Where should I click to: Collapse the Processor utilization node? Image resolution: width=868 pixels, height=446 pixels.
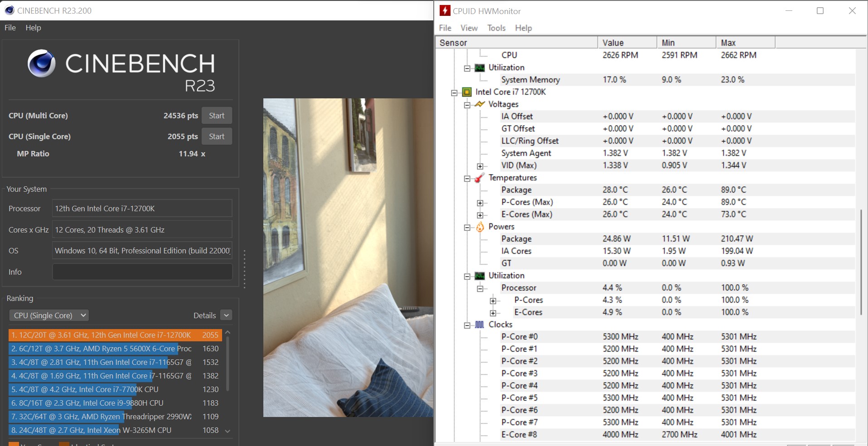tap(480, 288)
